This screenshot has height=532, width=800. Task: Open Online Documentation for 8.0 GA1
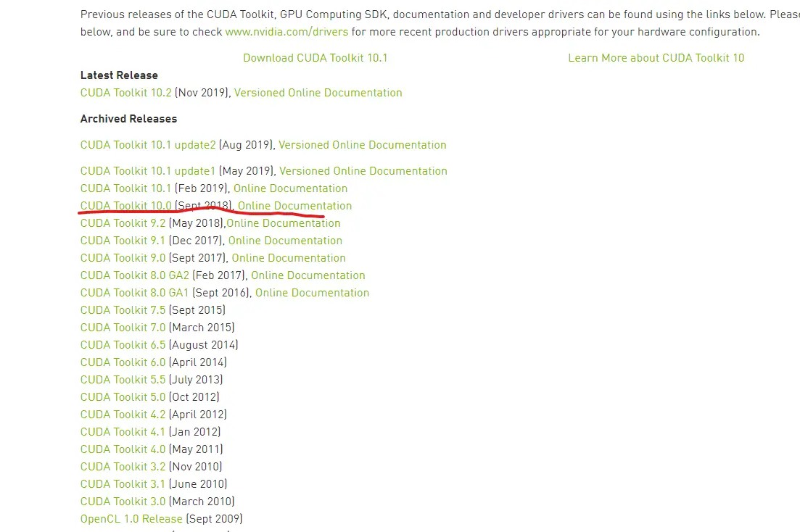[x=313, y=292]
